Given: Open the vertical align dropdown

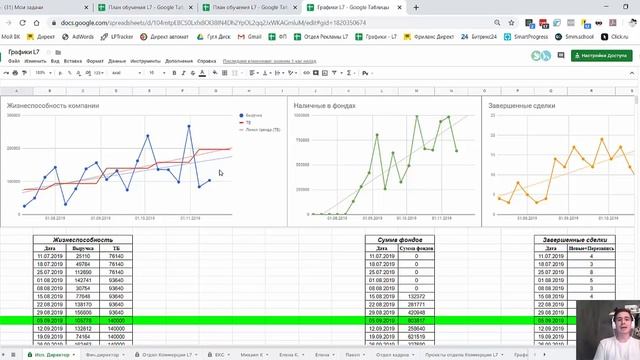Looking at the screenshot, I should [267, 73].
